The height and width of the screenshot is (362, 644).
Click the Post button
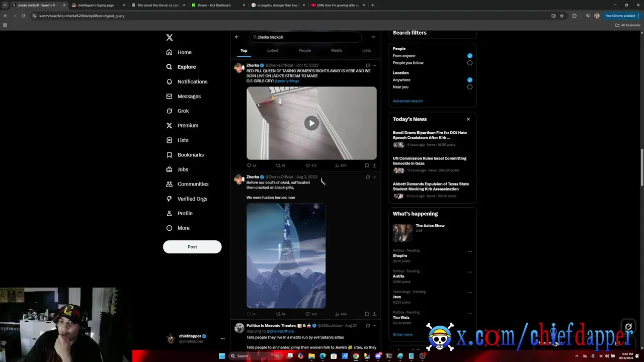point(192,247)
